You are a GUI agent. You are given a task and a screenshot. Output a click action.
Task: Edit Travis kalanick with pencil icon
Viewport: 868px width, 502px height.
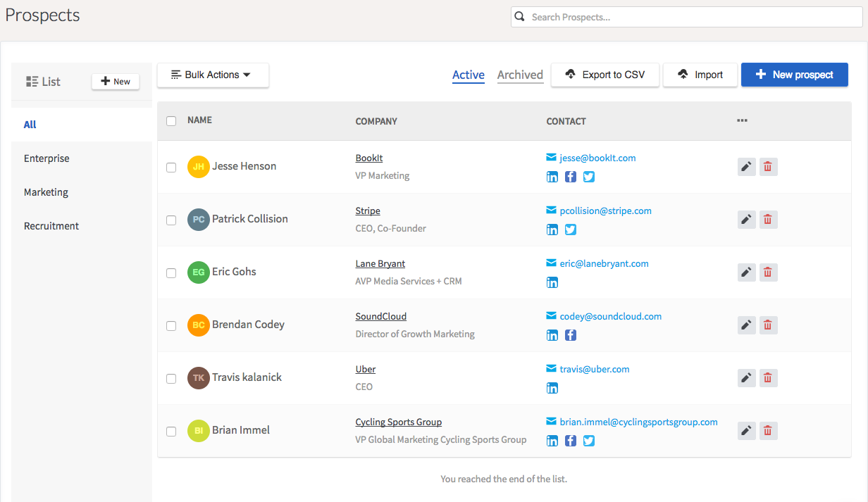coord(746,378)
